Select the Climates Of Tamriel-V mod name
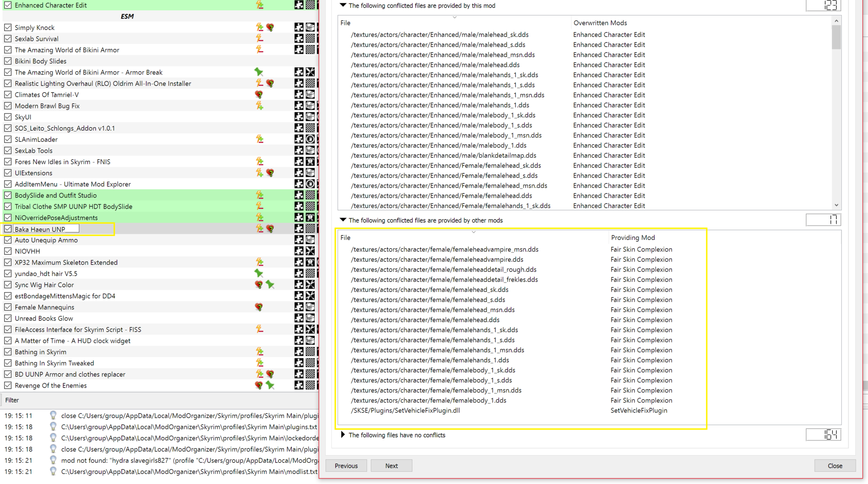The image size is (868, 484). coord(47,94)
